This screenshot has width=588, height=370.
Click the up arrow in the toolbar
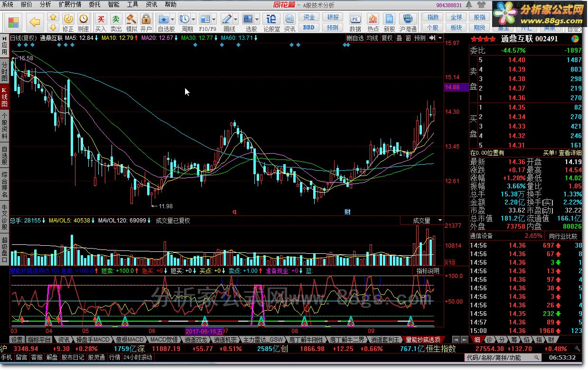[54, 18]
